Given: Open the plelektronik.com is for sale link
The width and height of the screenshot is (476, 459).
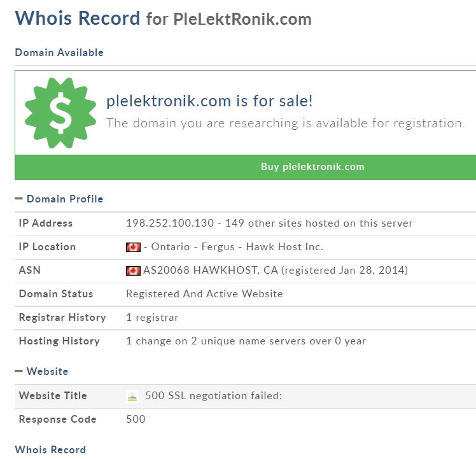Looking at the screenshot, I should 209,101.
